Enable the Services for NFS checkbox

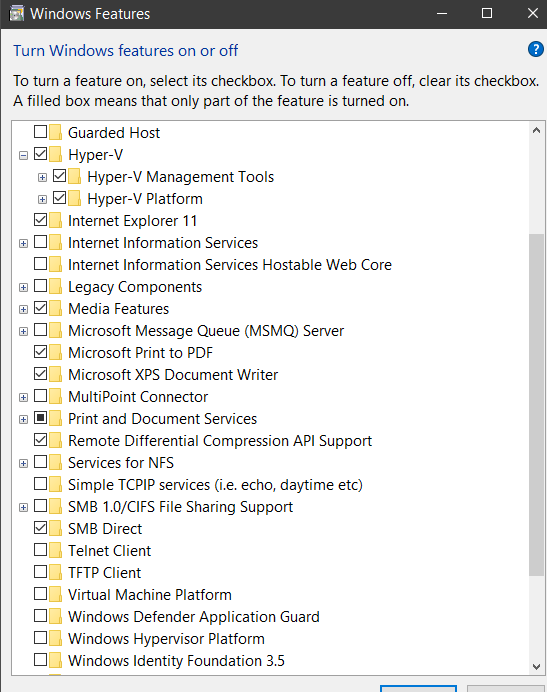click(41, 462)
